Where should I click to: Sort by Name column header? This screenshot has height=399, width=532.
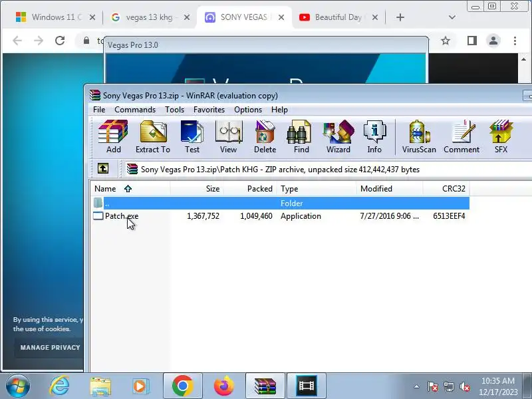[x=130, y=189]
